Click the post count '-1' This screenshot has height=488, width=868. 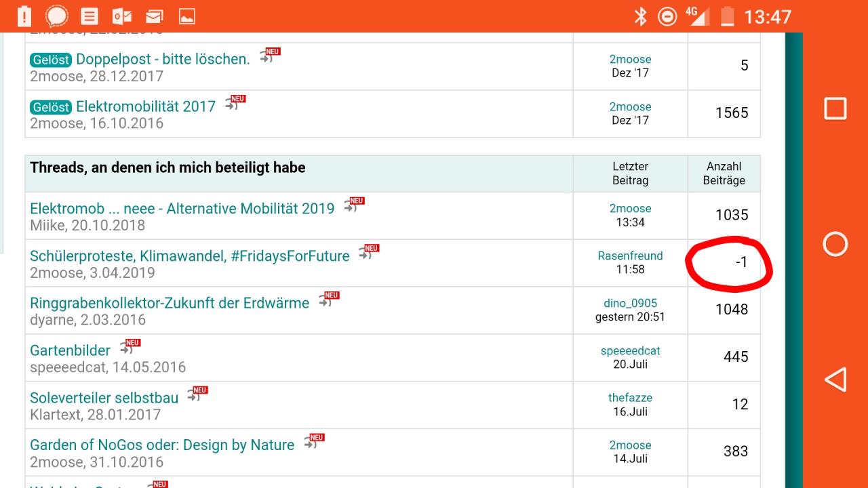pos(741,262)
